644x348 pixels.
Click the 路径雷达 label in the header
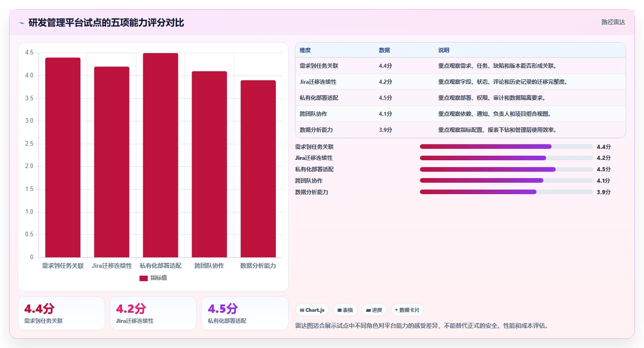tap(613, 22)
